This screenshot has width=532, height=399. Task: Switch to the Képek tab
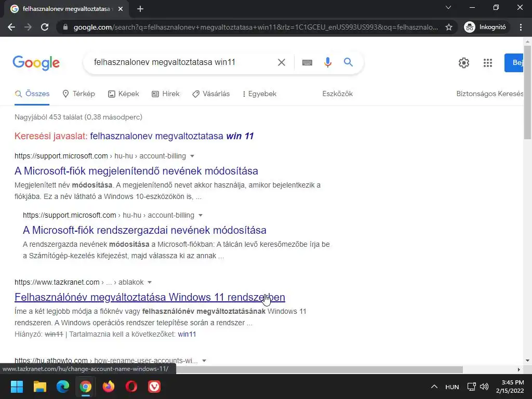click(x=124, y=94)
